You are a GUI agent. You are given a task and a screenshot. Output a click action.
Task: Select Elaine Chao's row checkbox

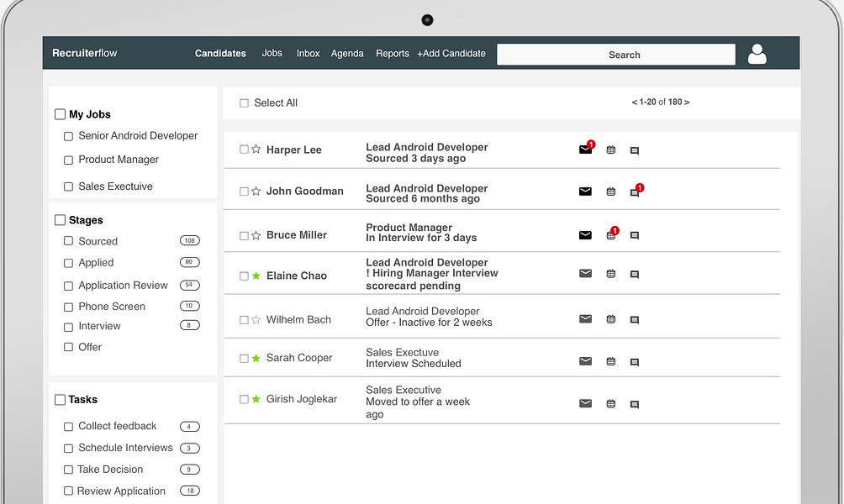(244, 276)
